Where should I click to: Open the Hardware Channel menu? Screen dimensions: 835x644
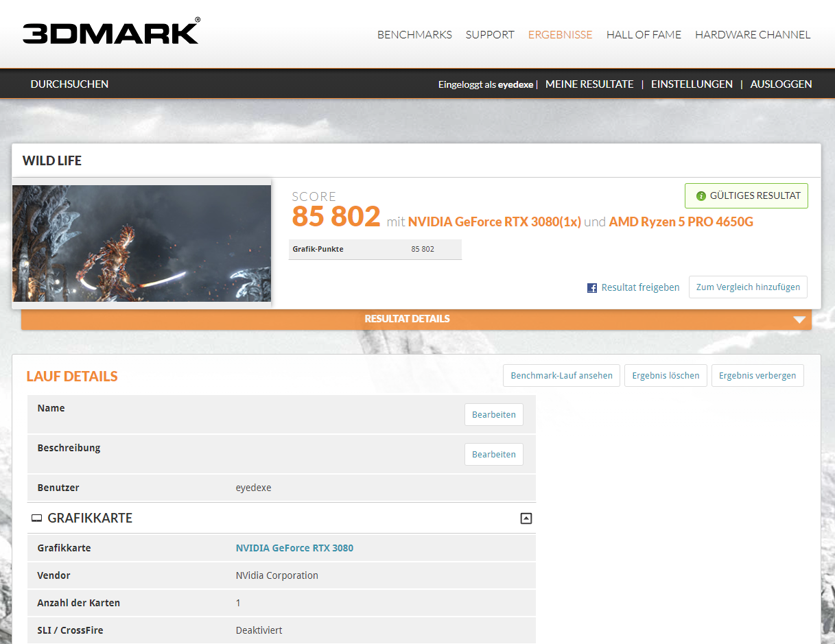[753, 35]
